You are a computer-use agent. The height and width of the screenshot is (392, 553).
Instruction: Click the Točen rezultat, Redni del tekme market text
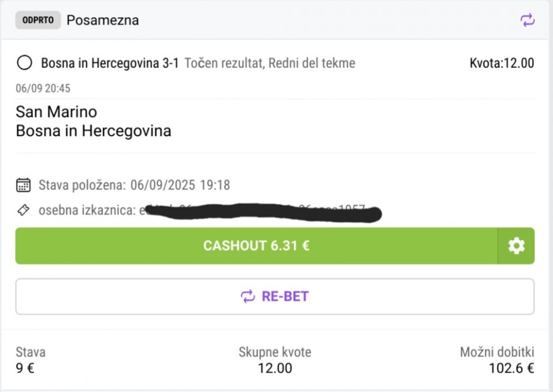(x=270, y=63)
